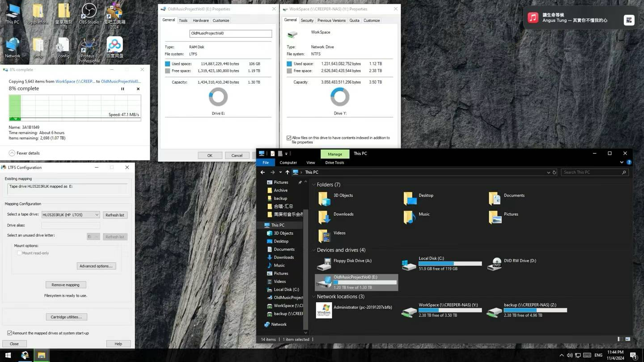Open the tape drive selection dropdown
The height and width of the screenshot is (362, 644).
click(x=70, y=215)
